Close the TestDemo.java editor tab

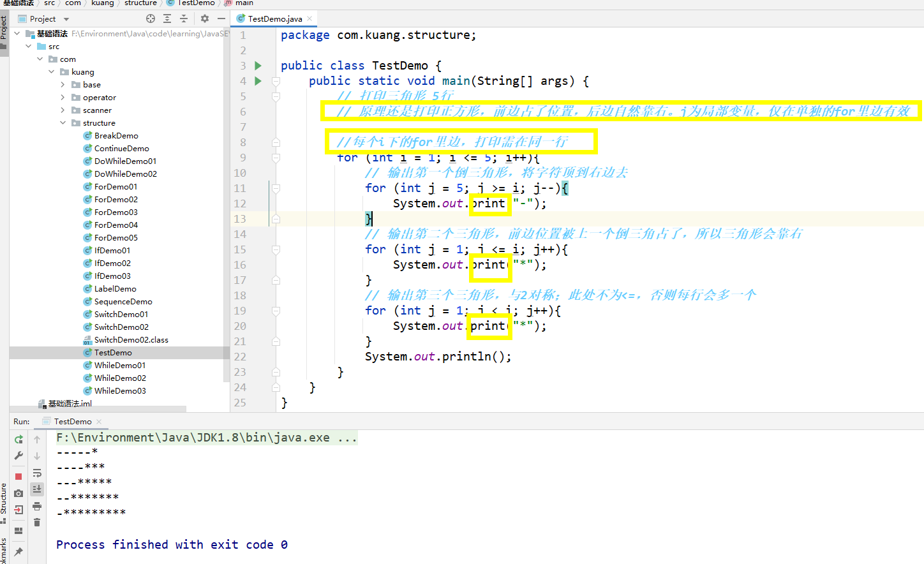click(309, 19)
